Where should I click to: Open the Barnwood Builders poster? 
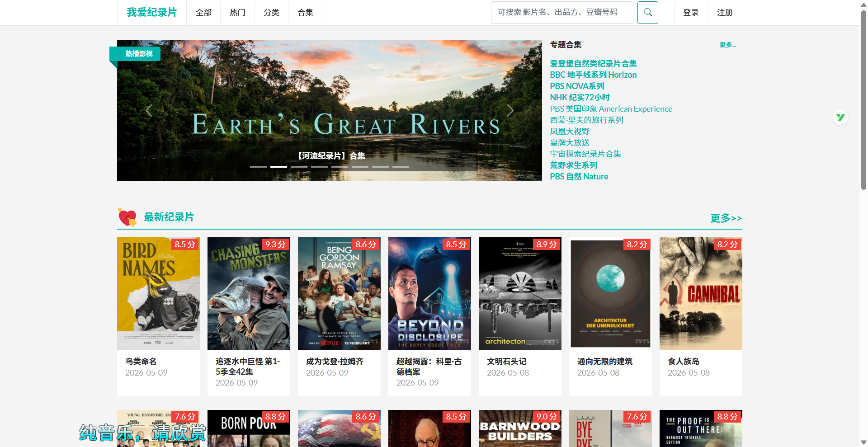click(x=520, y=428)
